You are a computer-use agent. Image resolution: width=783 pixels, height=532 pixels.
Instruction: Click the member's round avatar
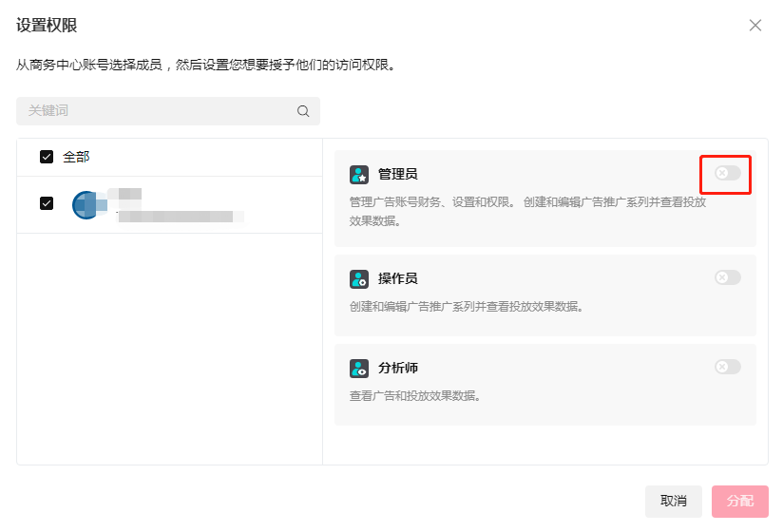click(x=86, y=204)
